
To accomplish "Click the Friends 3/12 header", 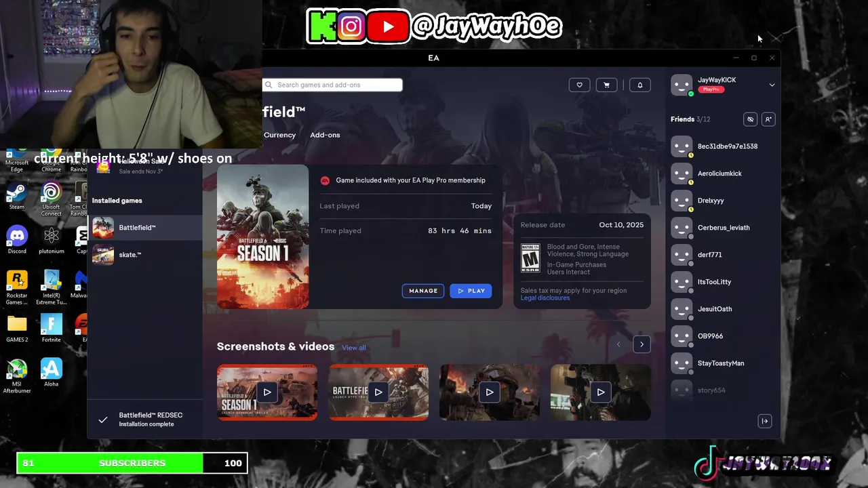I will [x=690, y=119].
